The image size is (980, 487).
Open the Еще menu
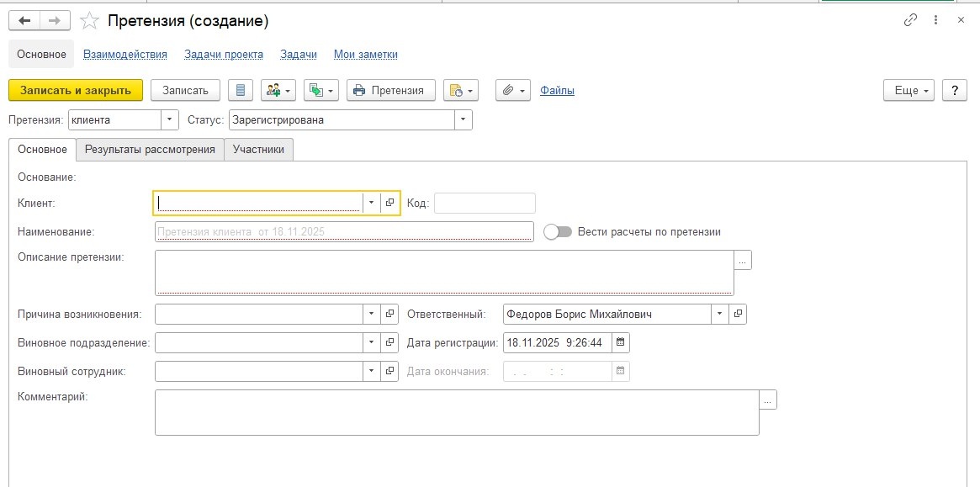pyautogui.click(x=908, y=90)
